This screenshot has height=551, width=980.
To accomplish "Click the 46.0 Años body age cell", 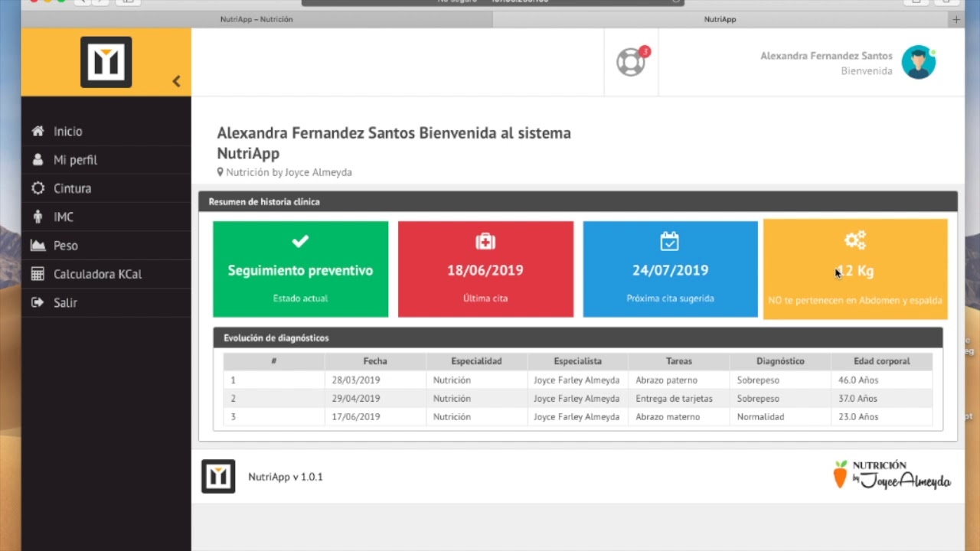I will pyautogui.click(x=882, y=380).
